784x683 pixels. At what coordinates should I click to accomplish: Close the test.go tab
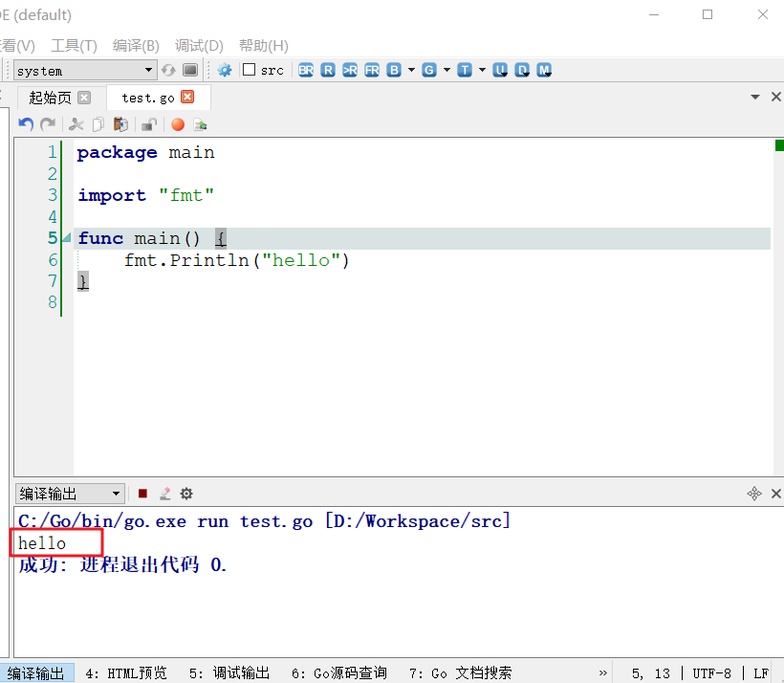click(187, 97)
